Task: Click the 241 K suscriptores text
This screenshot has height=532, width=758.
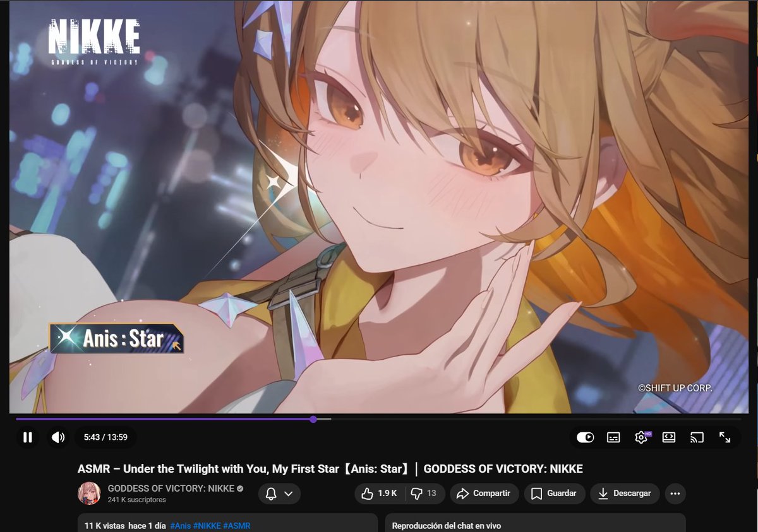Action: pyautogui.click(x=137, y=500)
